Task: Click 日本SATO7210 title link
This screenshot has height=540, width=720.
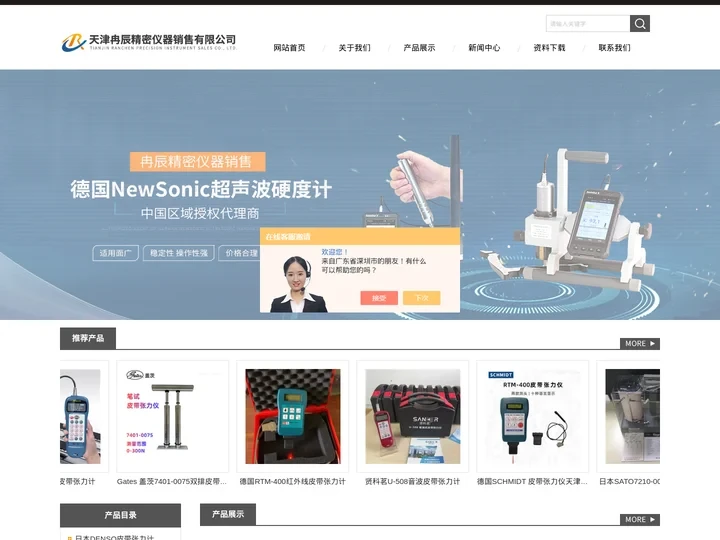Action: (630, 481)
